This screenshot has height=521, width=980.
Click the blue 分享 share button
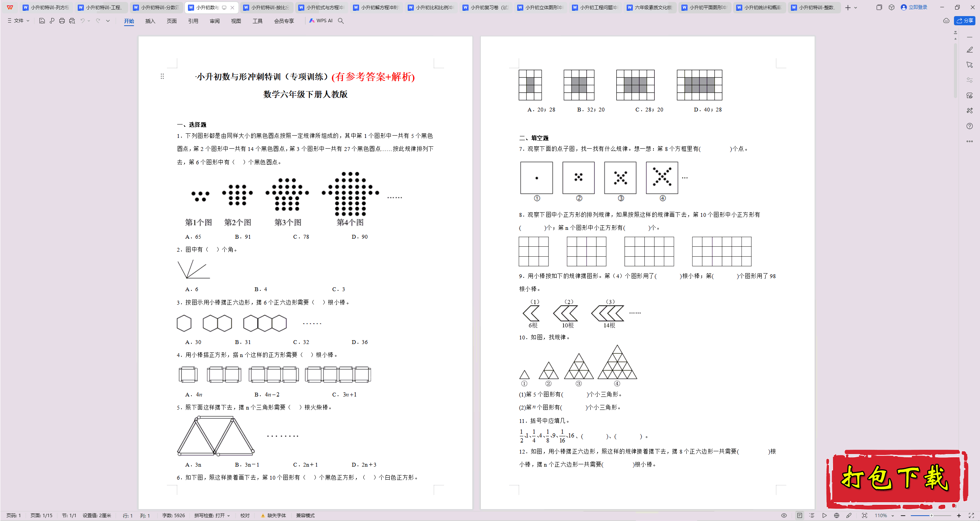(x=965, y=21)
